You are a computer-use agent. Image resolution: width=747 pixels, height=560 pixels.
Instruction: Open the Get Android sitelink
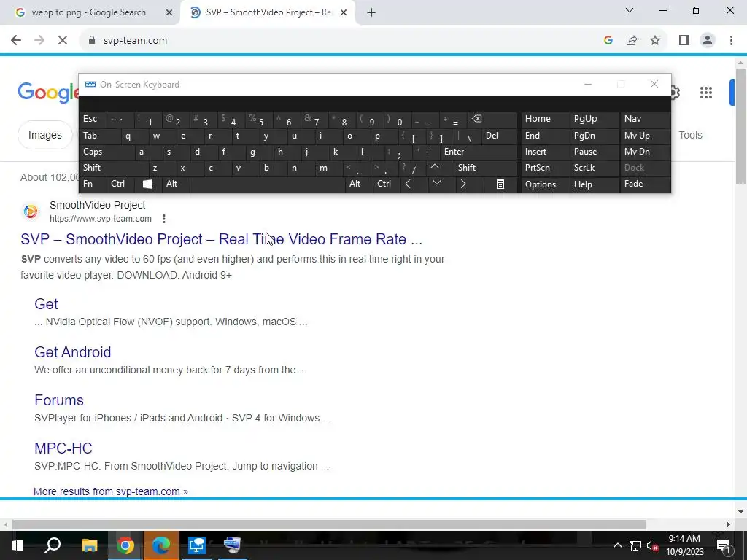click(x=73, y=352)
